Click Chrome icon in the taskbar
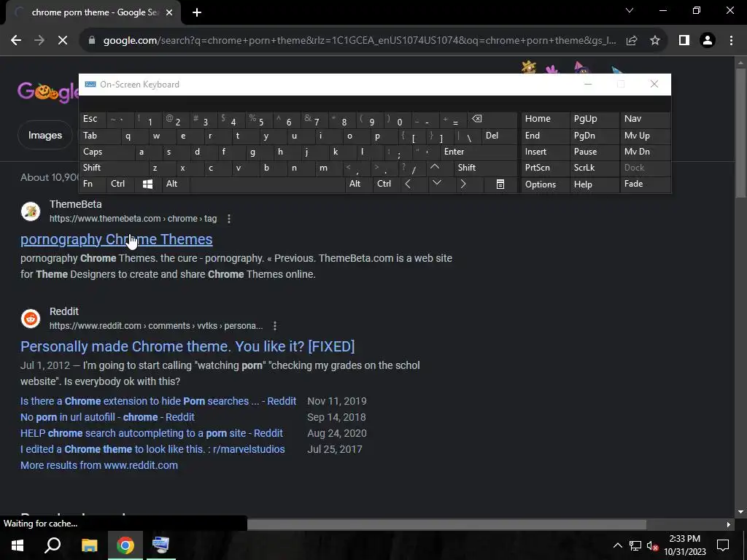Image resolution: width=747 pixels, height=560 pixels. point(125,545)
